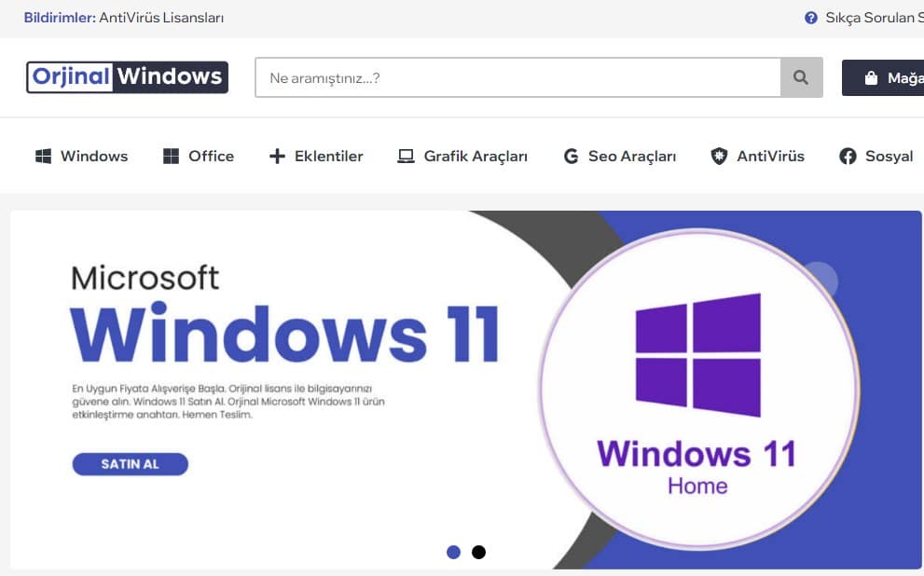
Task: Focus the Ne aramıştınız search field
Action: pos(518,77)
